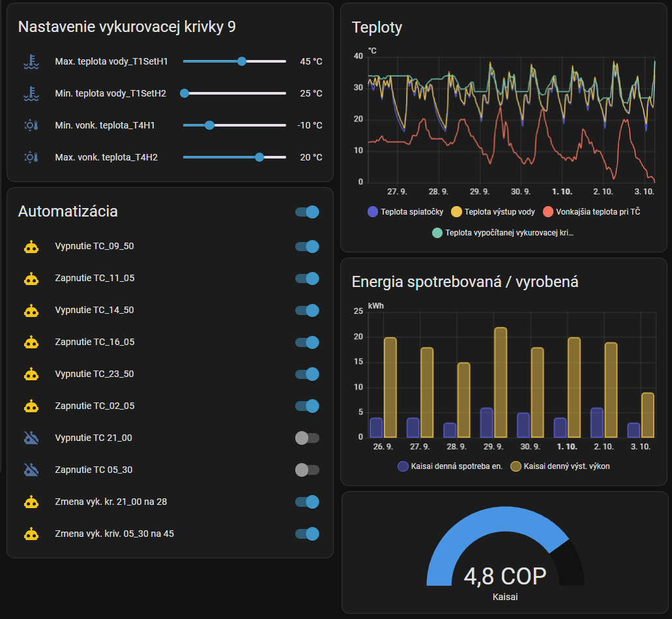Turn on the Zapnutie TC 05_30 switch
672x619 pixels.
click(x=307, y=470)
